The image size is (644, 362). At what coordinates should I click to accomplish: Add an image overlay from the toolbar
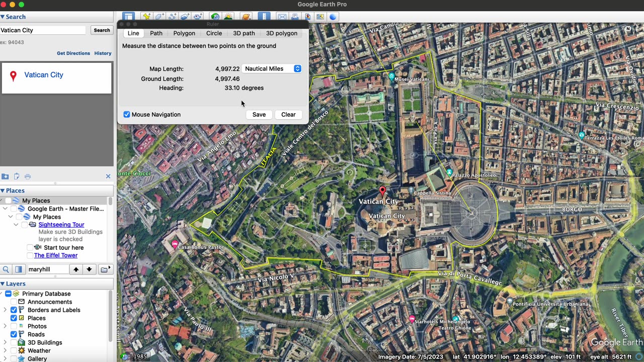(185, 17)
